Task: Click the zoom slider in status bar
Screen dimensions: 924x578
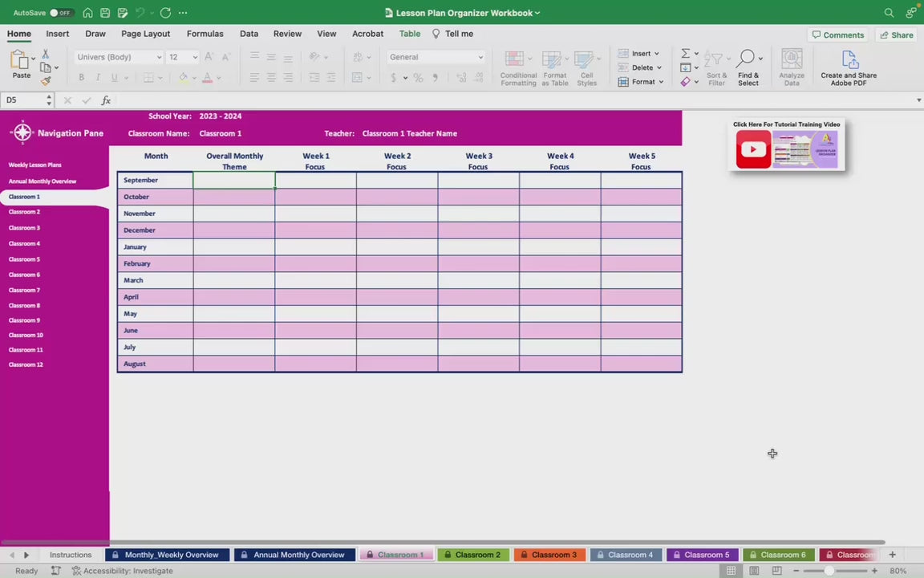Action: pos(829,571)
